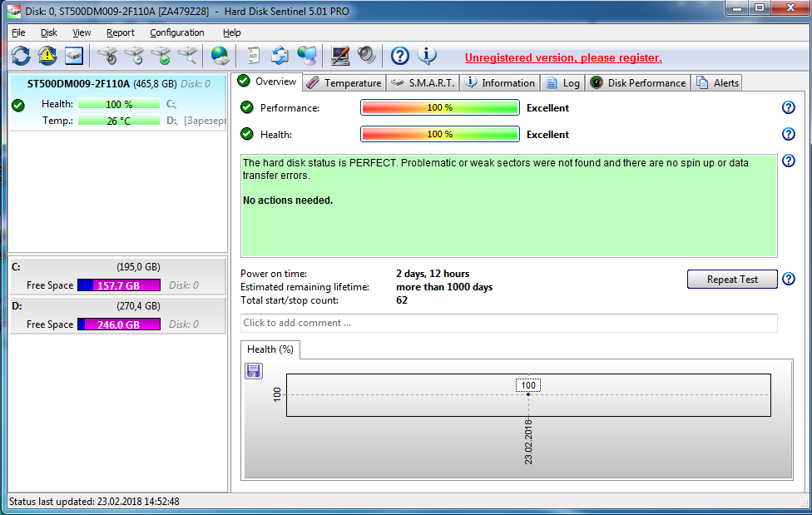Open the File menu

[18, 32]
